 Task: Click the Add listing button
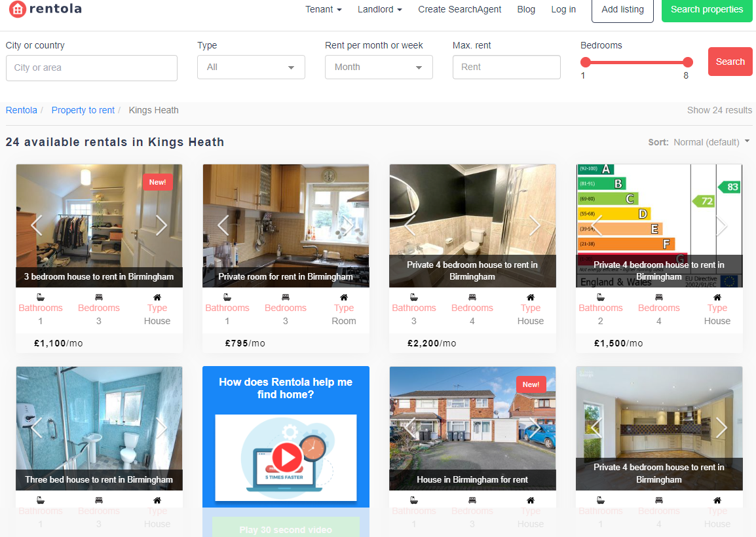point(622,10)
